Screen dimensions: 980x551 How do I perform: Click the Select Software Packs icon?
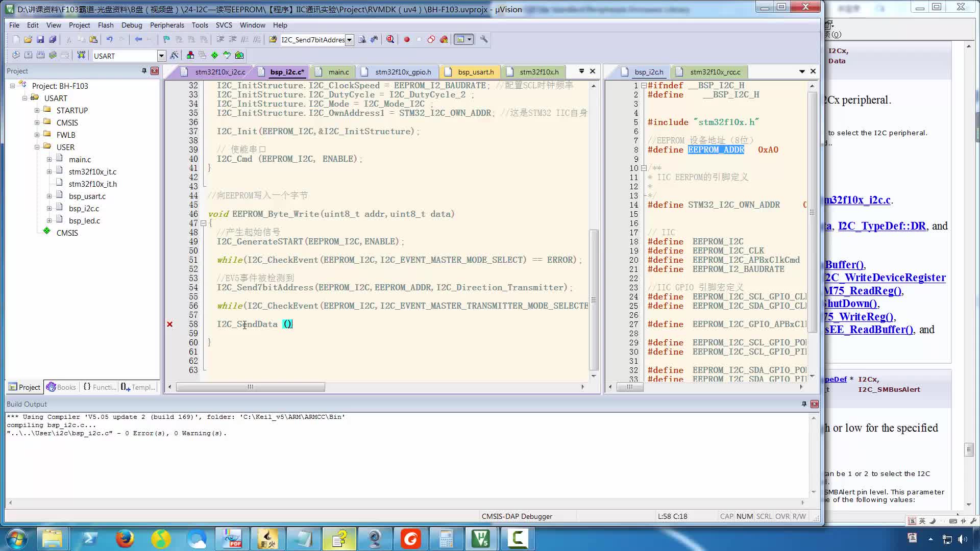coord(227,55)
